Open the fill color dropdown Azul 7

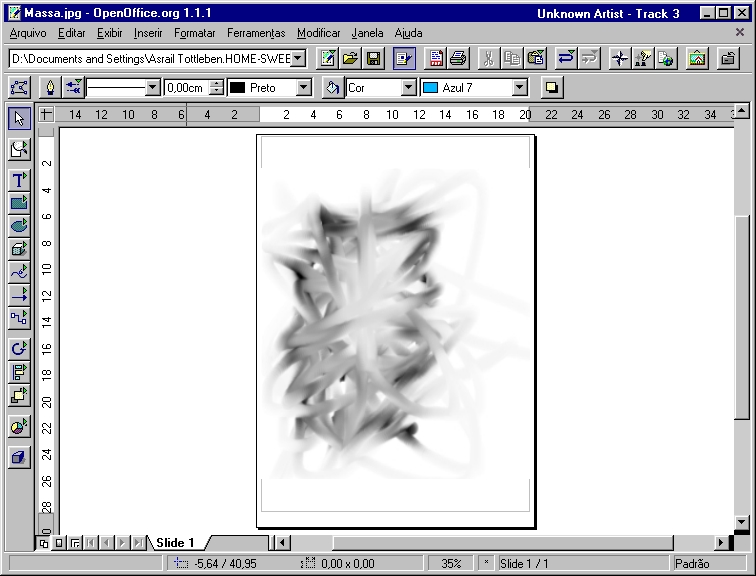(519, 88)
